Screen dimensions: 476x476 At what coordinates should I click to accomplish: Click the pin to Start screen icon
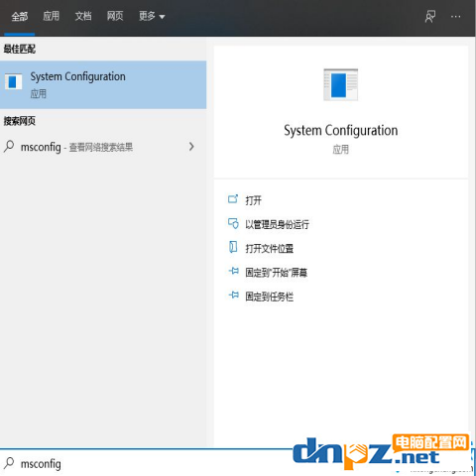tap(233, 272)
